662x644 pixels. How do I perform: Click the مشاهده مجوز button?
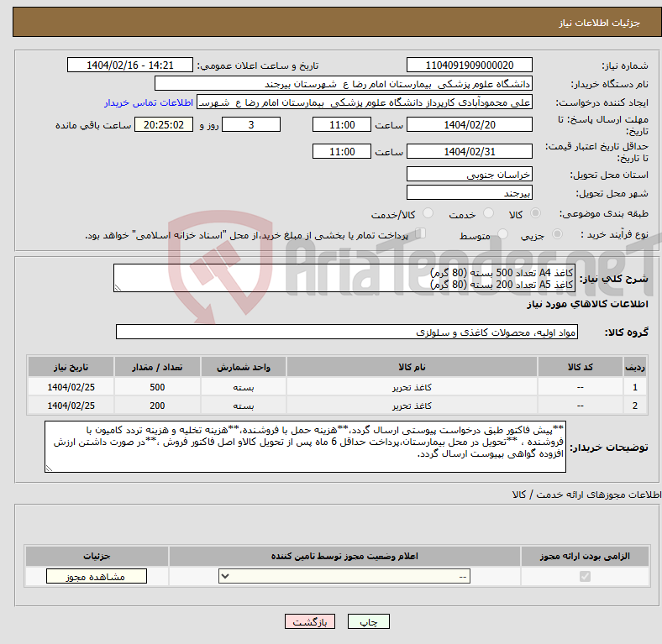[x=97, y=577]
